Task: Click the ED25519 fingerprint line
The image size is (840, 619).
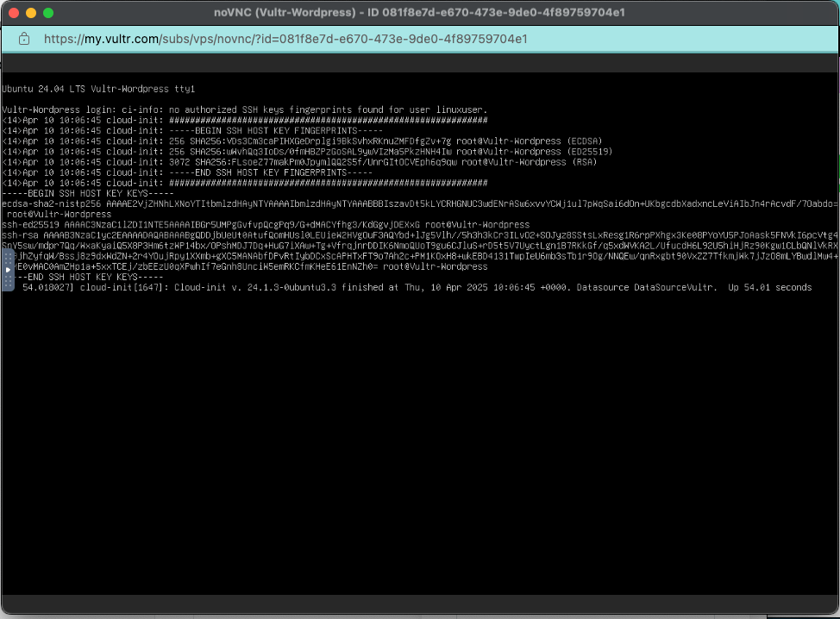Action: click(308, 152)
